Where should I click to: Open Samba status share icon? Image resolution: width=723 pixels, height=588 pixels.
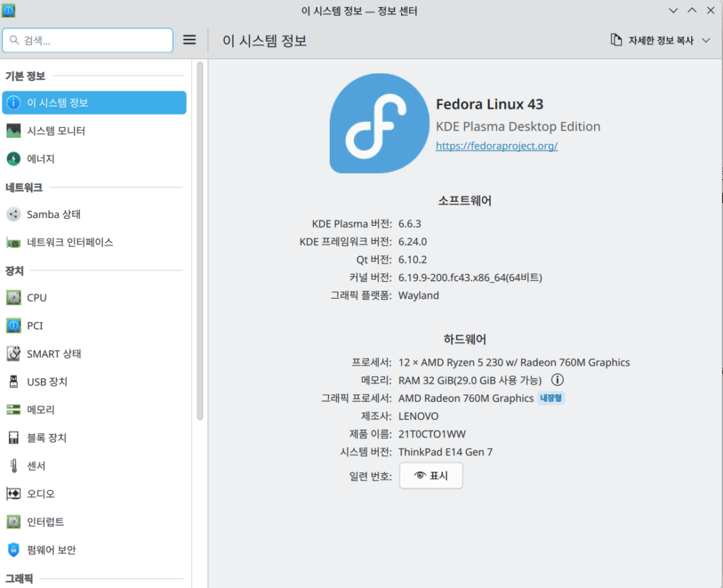[x=13, y=214]
